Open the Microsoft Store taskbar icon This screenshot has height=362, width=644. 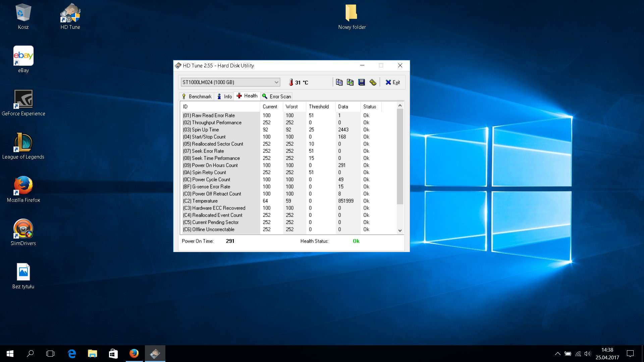tap(113, 354)
